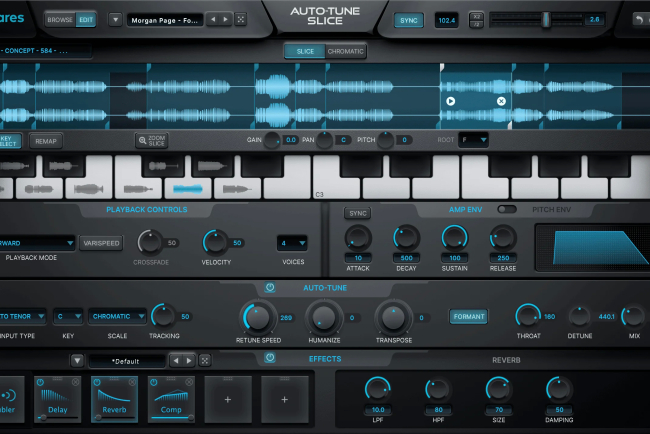This screenshot has width=650, height=434.
Task: Toggle the Comp effect power icon
Action: [154, 382]
